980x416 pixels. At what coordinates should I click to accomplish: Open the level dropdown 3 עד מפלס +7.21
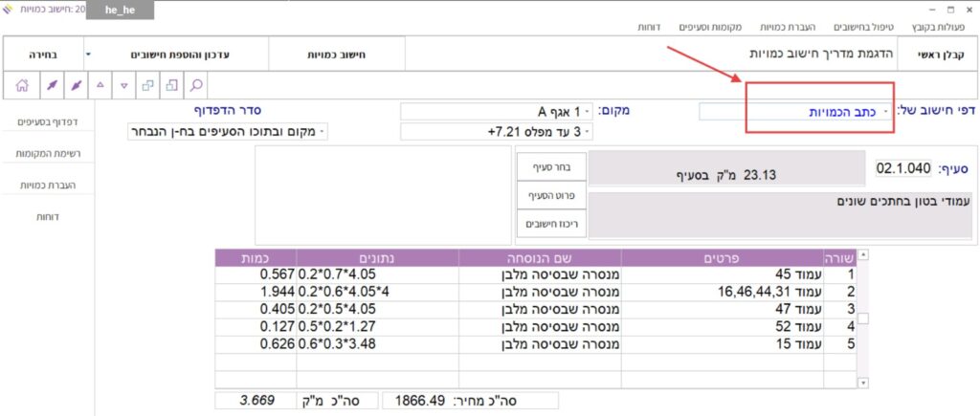click(x=496, y=131)
